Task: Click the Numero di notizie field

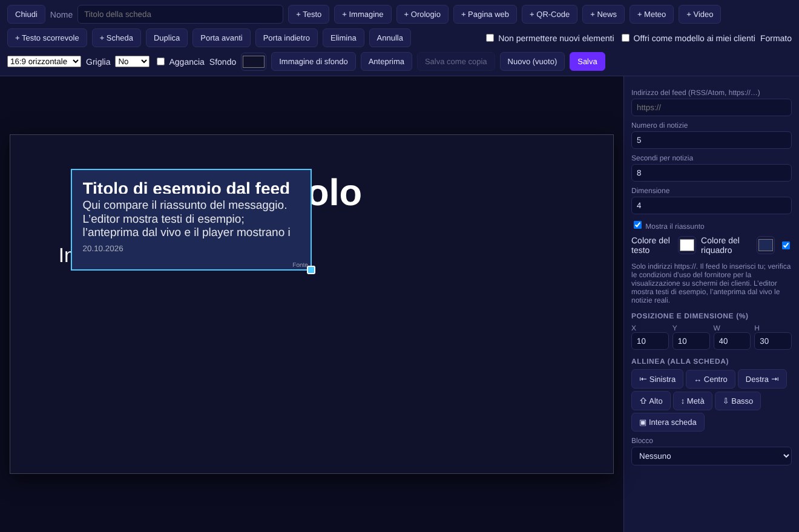Action: click(x=711, y=140)
